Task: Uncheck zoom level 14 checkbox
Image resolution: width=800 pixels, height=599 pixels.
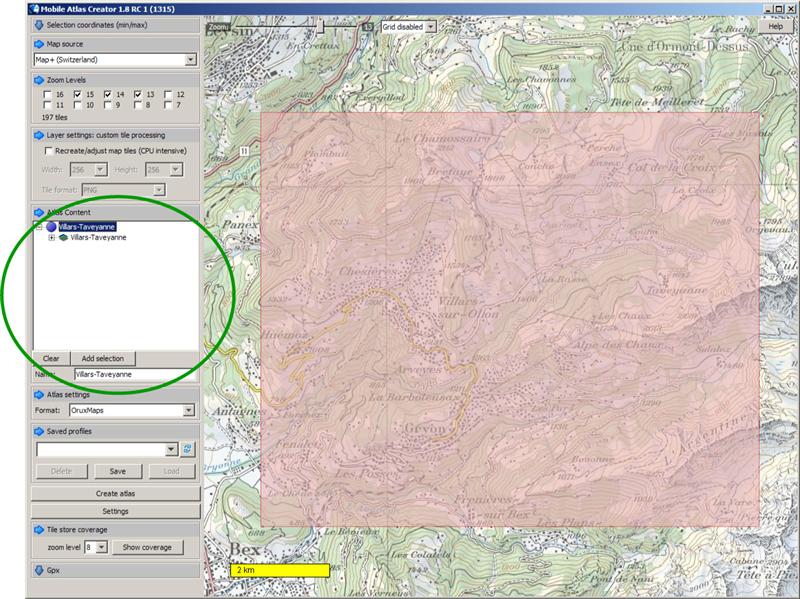Action: click(107, 94)
